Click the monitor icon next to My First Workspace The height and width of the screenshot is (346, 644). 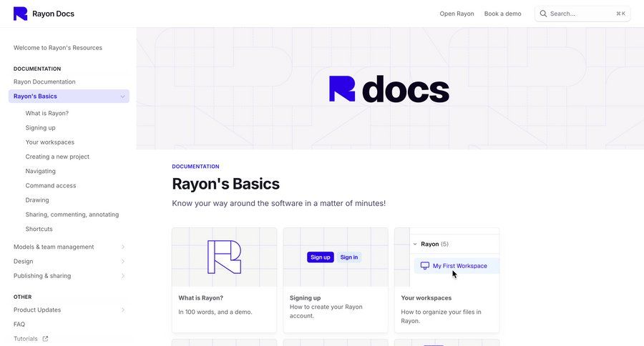tap(424, 266)
